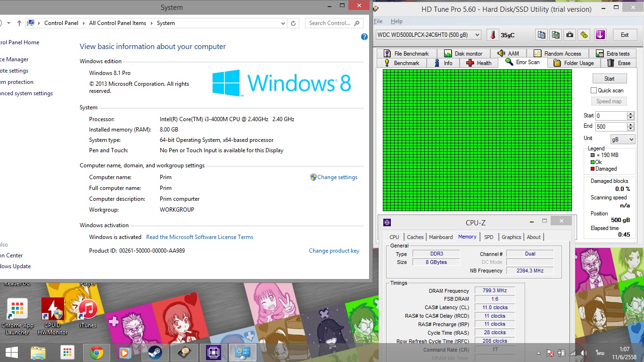Viewport: 644px width, 362px height.
Task: Click the purple down-arrow icon in HD Tune
Action: click(x=600, y=35)
